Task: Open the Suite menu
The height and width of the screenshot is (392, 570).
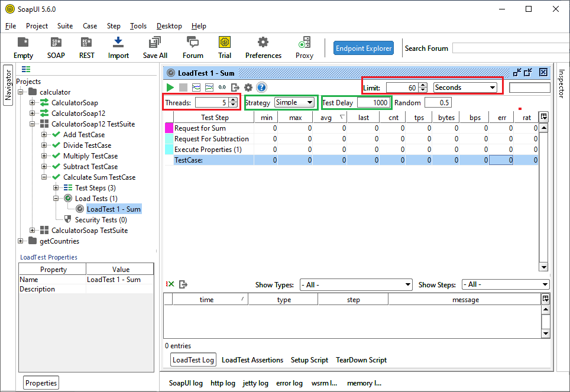Action: 65,26
